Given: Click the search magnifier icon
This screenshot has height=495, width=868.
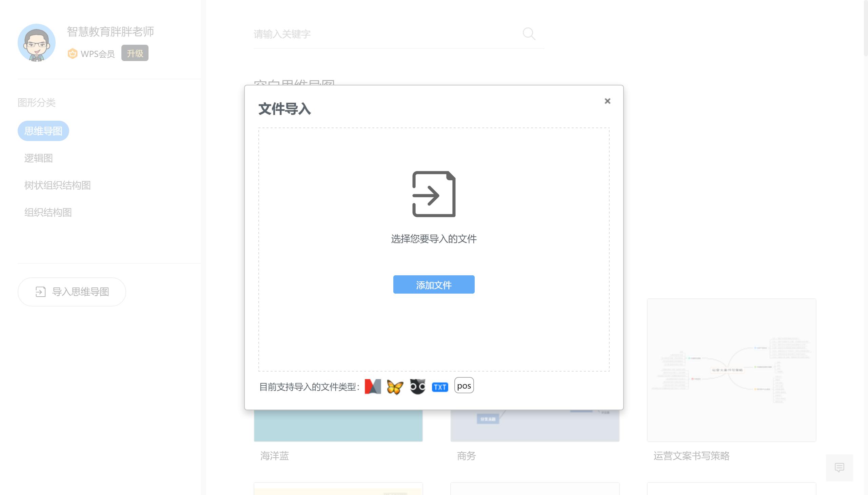Looking at the screenshot, I should [x=528, y=34].
